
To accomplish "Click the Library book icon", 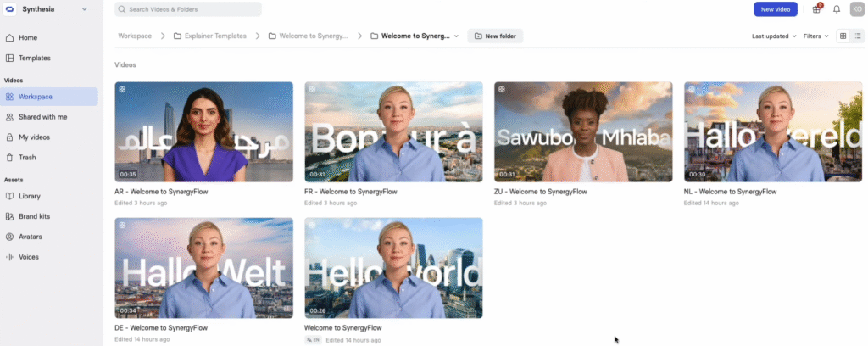I will [9, 197].
